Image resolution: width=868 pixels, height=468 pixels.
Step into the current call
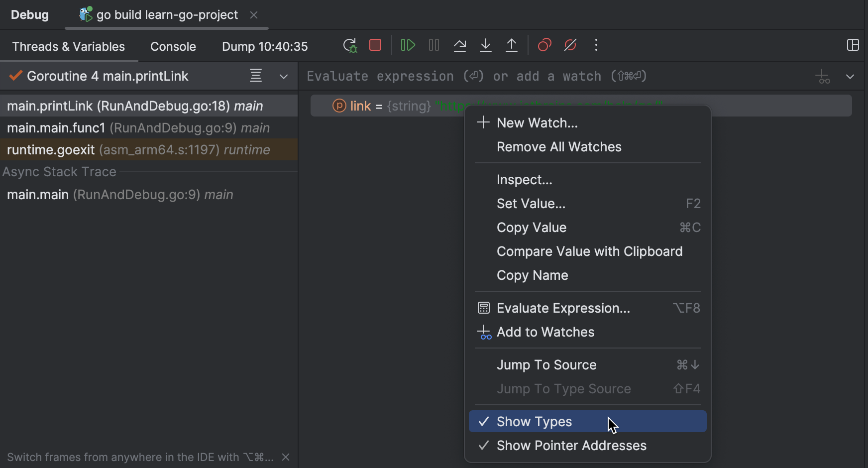(x=486, y=45)
